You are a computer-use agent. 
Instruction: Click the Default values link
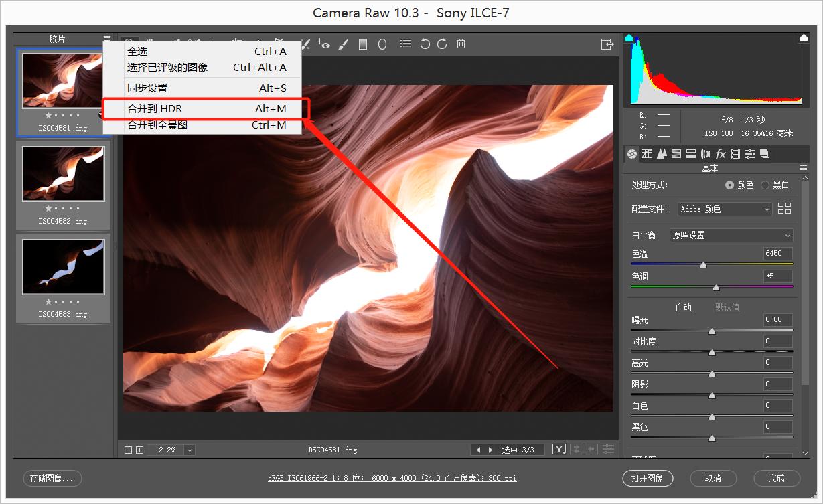point(727,307)
